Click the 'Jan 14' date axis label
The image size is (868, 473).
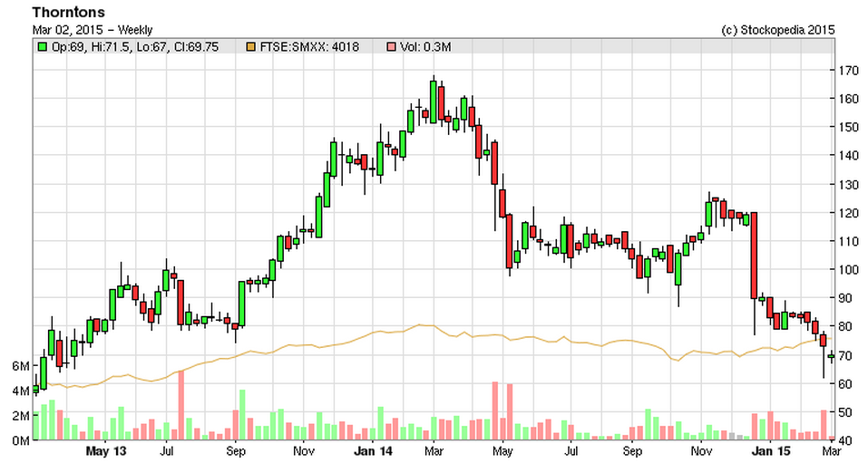373,451
